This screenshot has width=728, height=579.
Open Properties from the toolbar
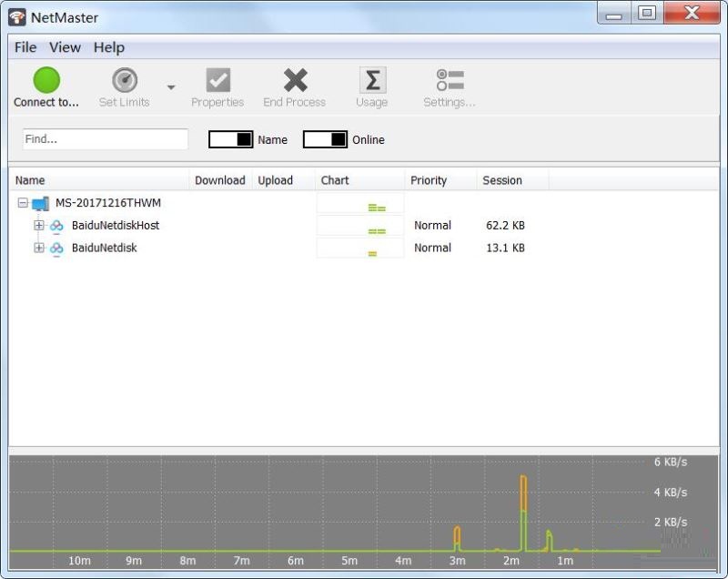click(x=217, y=78)
